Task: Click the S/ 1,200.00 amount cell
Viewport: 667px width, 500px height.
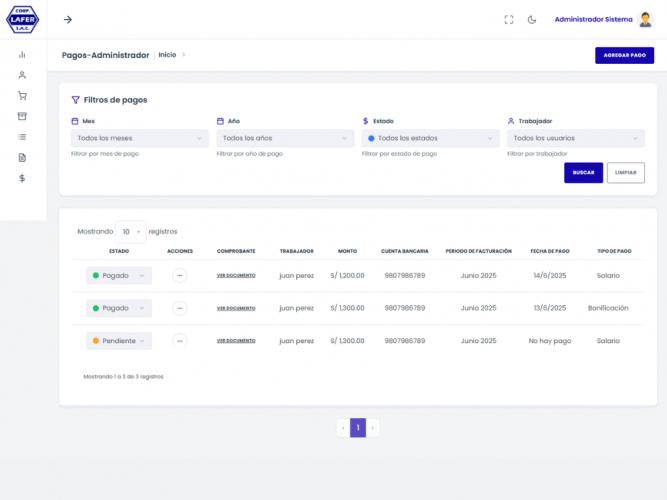Action: coord(348,276)
